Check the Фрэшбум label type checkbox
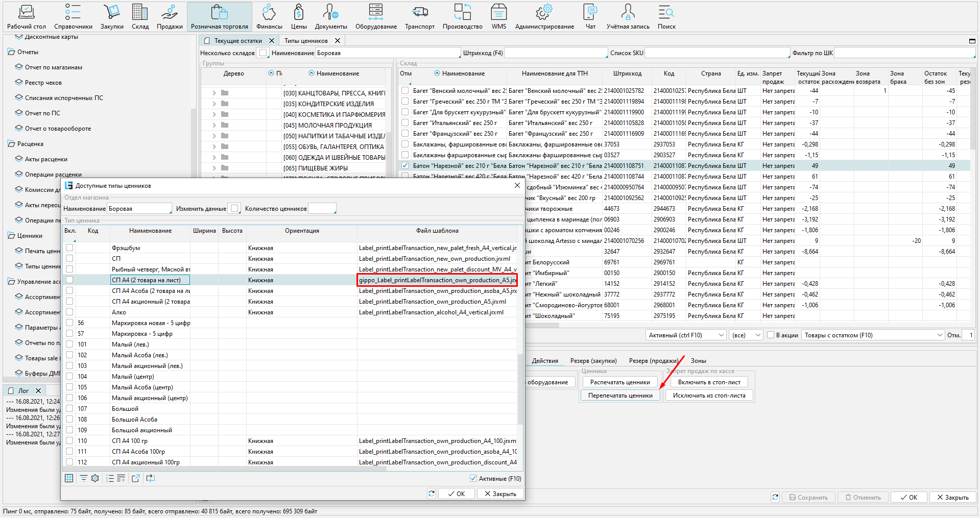Viewport: 980px width, 518px height. 69,248
